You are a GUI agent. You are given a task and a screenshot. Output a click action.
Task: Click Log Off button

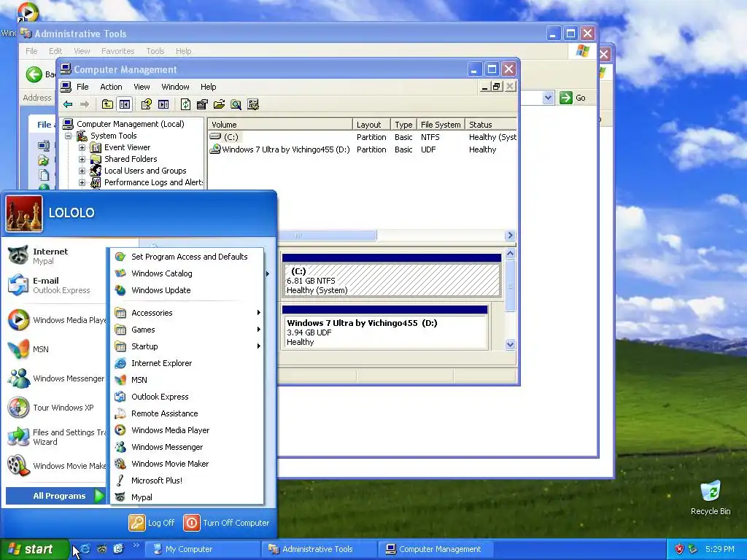[152, 522]
